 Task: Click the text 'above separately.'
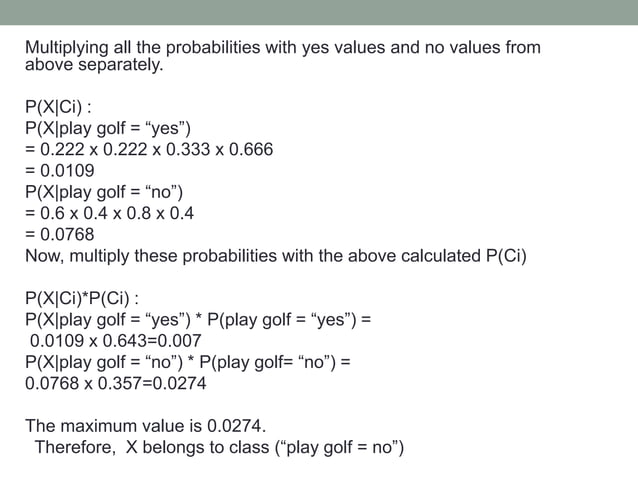(x=94, y=64)
